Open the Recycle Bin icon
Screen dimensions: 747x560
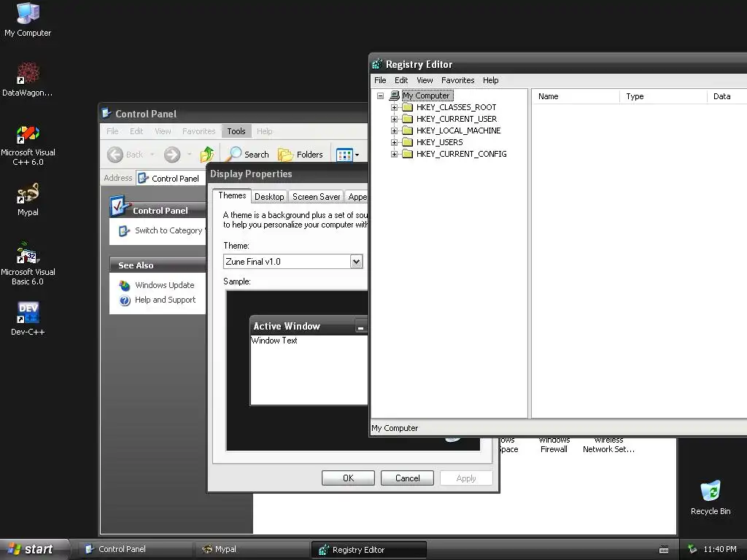711,497
